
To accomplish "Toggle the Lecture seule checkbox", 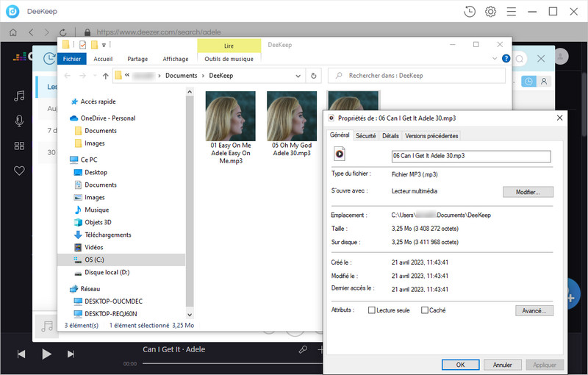I will 372,310.
